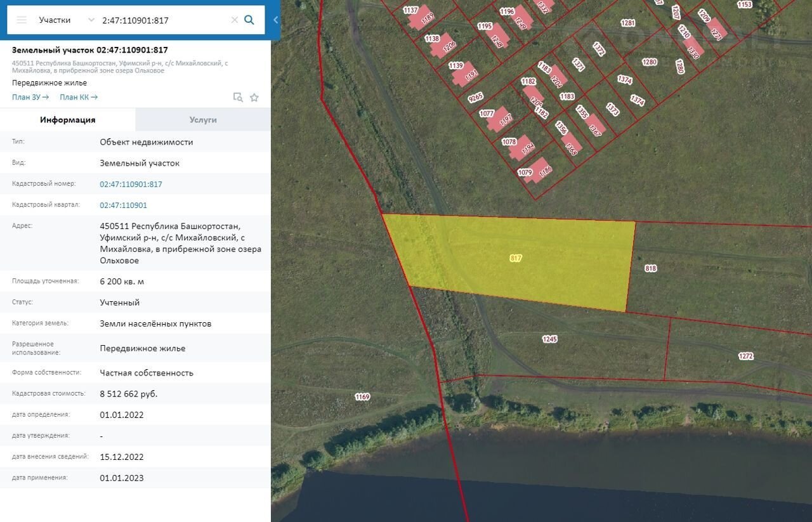
Task: Click parcel label 818 on map
Action: point(650,268)
